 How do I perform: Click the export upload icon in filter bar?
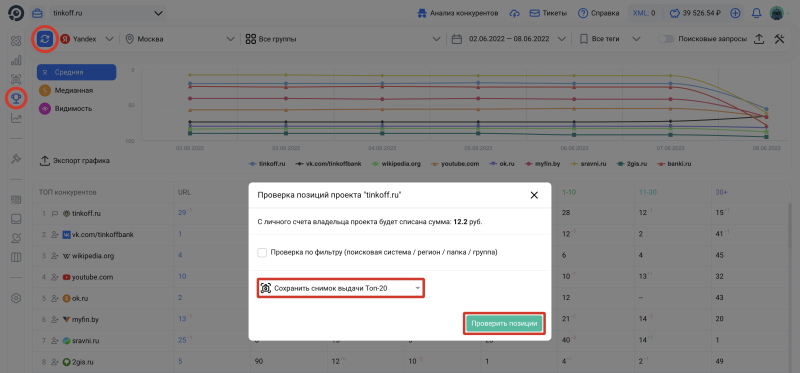759,39
